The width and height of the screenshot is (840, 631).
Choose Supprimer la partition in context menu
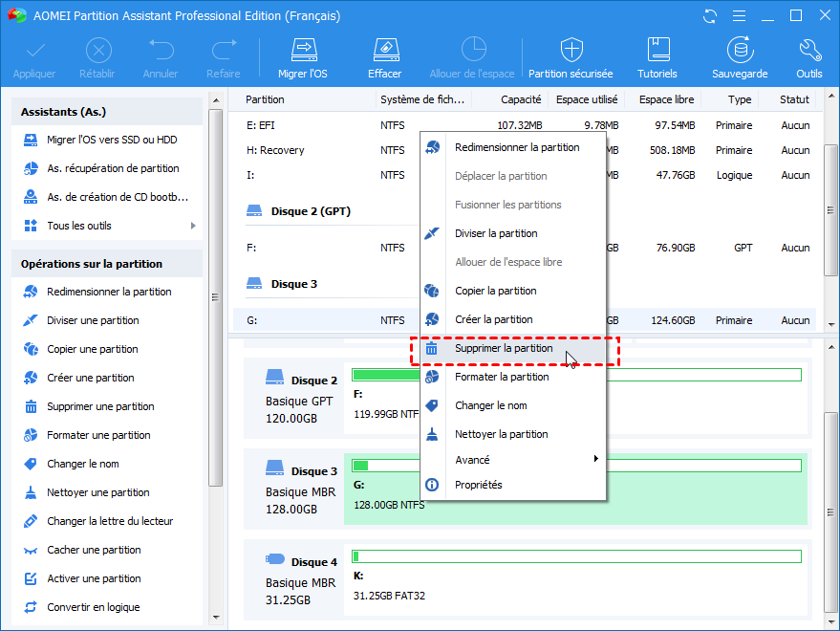(504, 349)
